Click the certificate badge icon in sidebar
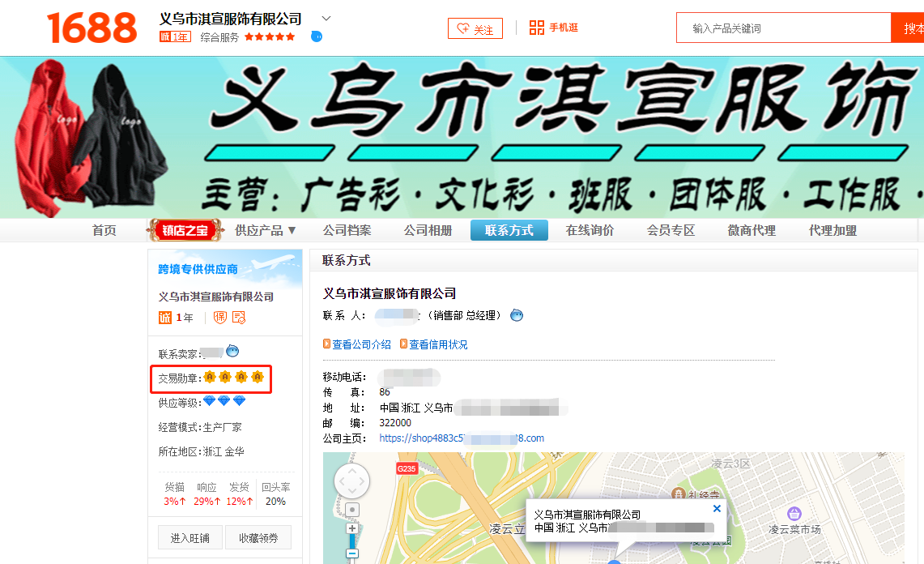Viewport: 924px width, 564px height. 239,318
